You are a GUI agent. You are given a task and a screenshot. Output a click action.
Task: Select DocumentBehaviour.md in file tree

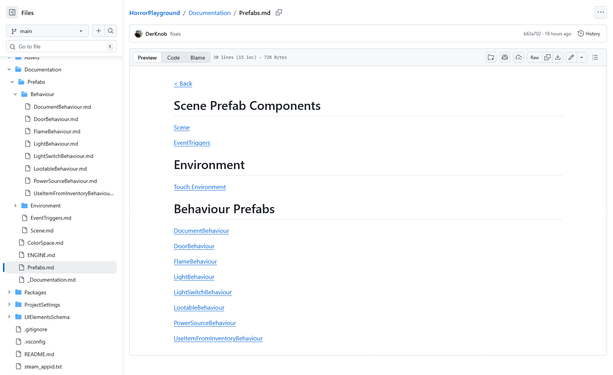[62, 107]
